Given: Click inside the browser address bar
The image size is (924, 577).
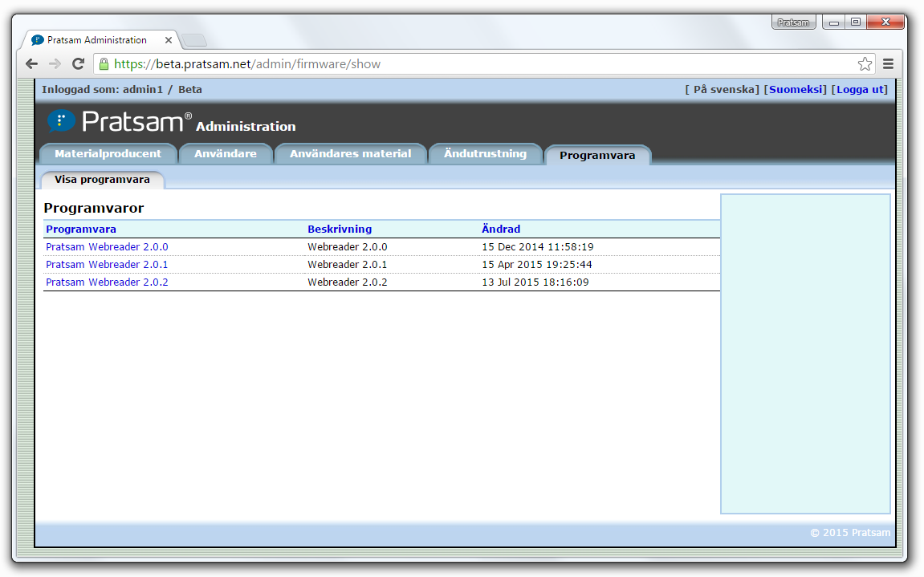Looking at the screenshot, I should coord(321,63).
